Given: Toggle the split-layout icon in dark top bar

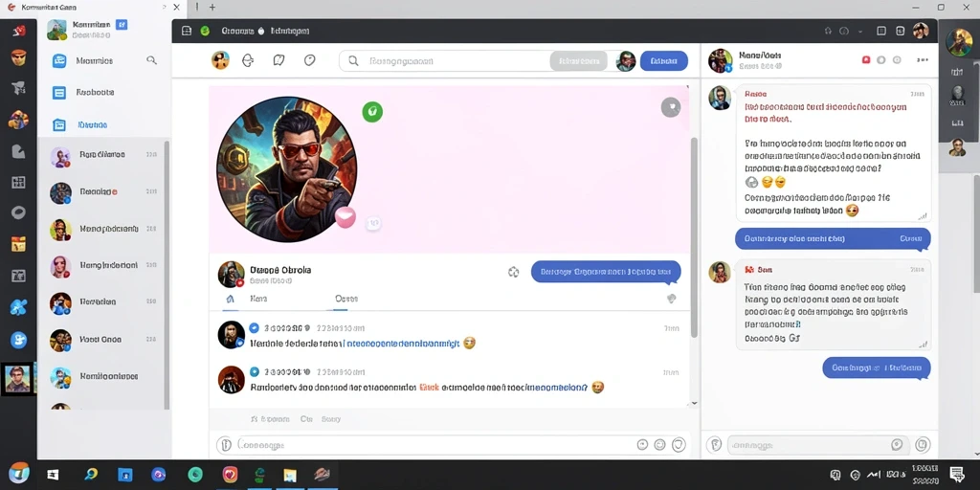Looking at the screenshot, I should coord(881,31).
